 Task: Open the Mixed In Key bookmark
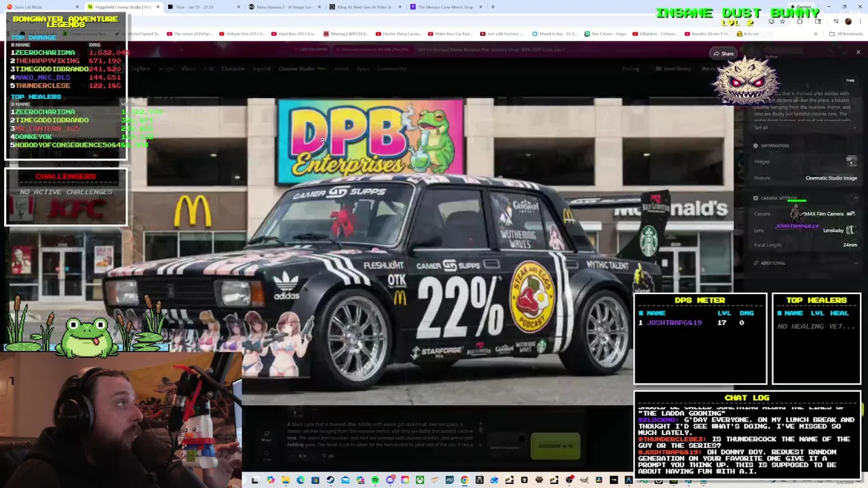click(555, 33)
